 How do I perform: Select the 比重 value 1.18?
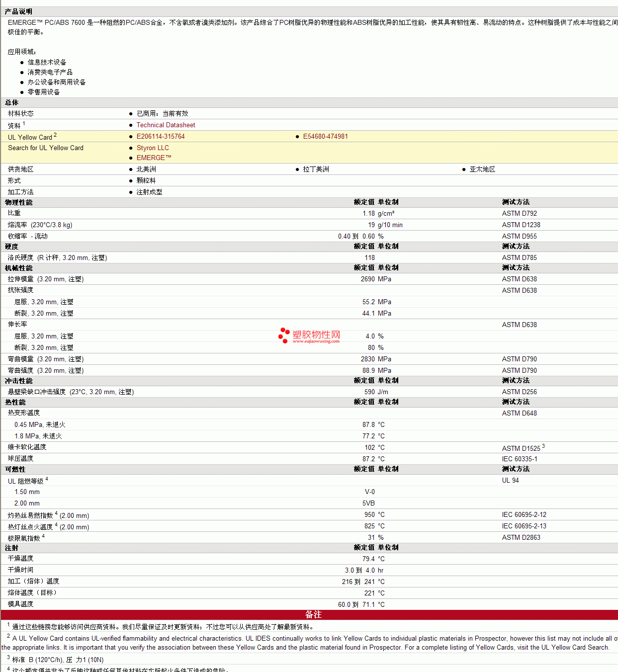pyautogui.click(x=368, y=214)
